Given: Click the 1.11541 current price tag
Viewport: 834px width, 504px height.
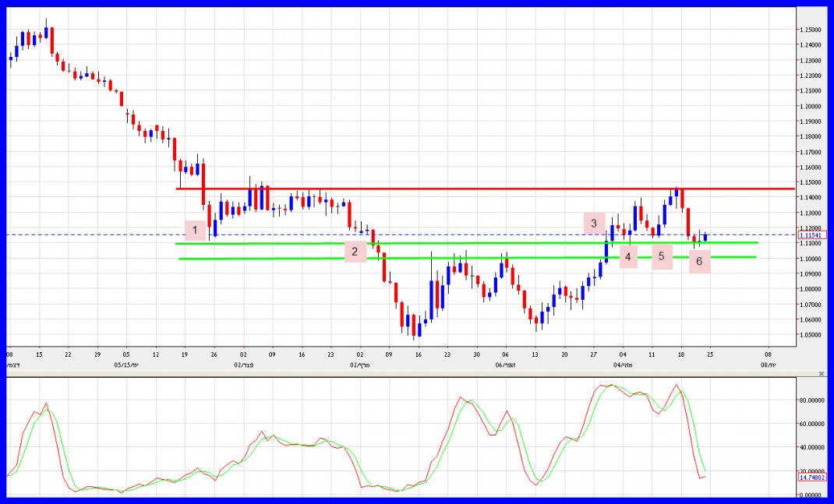Looking at the screenshot, I should 812,234.
